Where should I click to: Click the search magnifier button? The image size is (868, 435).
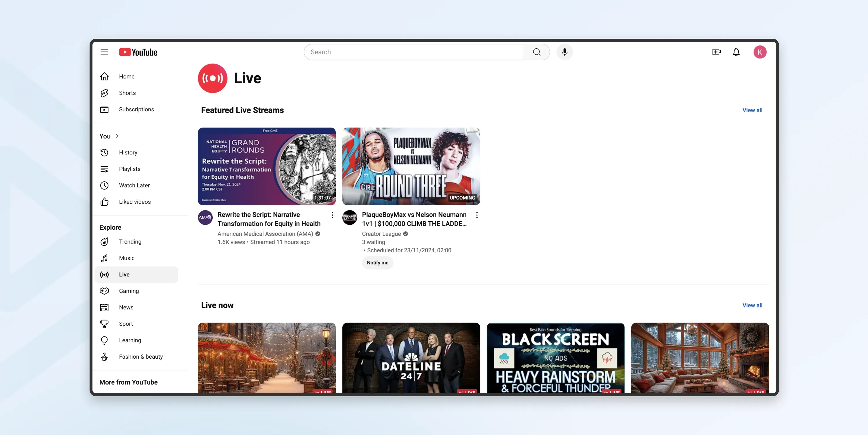pos(537,52)
